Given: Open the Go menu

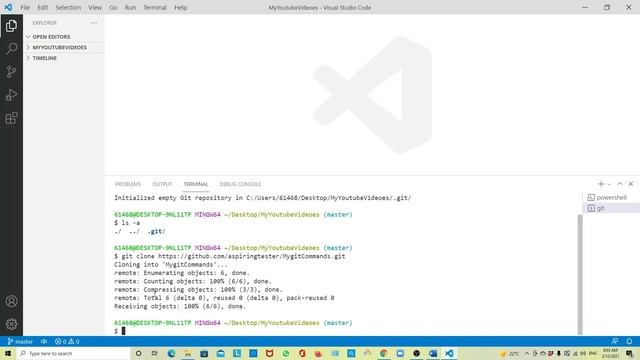Looking at the screenshot, I should (113, 7).
